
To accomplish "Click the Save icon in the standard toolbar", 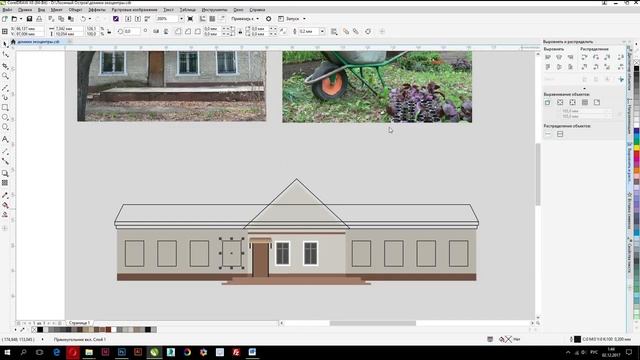I will point(29,19).
